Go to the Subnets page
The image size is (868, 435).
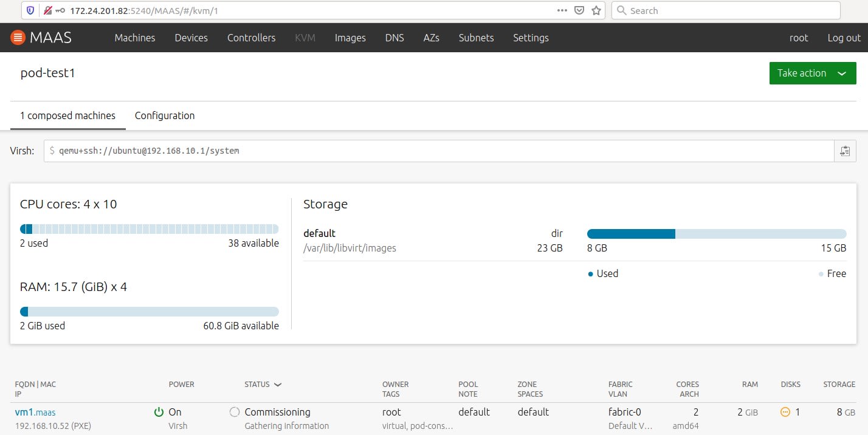pos(476,38)
